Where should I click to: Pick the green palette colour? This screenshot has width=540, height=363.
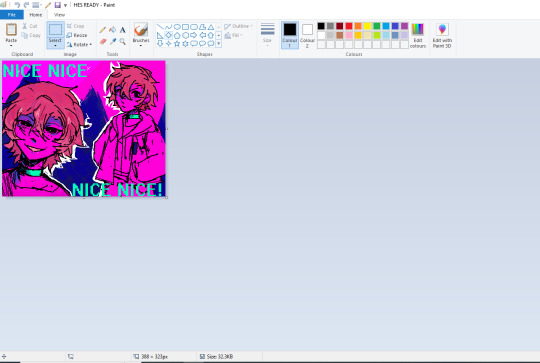point(377,26)
